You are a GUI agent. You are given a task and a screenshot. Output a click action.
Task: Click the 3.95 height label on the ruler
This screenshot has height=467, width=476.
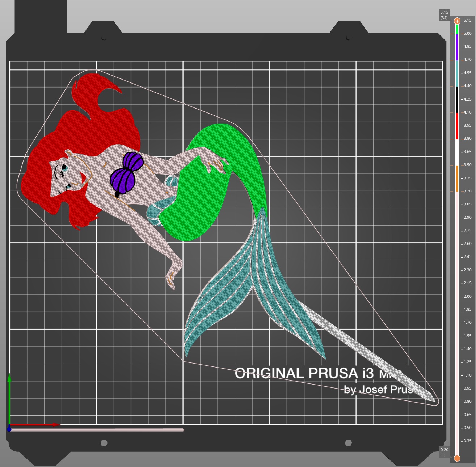point(467,126)
